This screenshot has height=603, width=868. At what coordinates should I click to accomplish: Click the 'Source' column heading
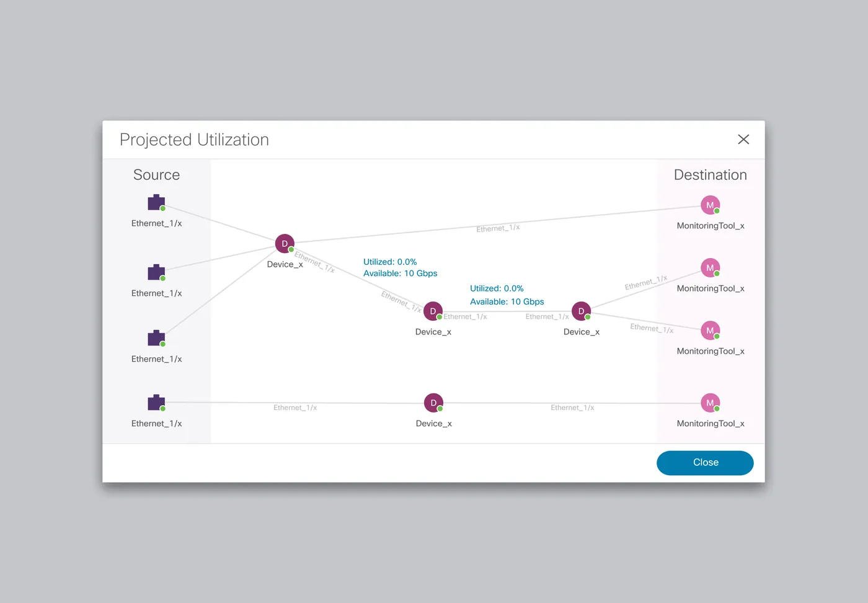tap(156, 175)
